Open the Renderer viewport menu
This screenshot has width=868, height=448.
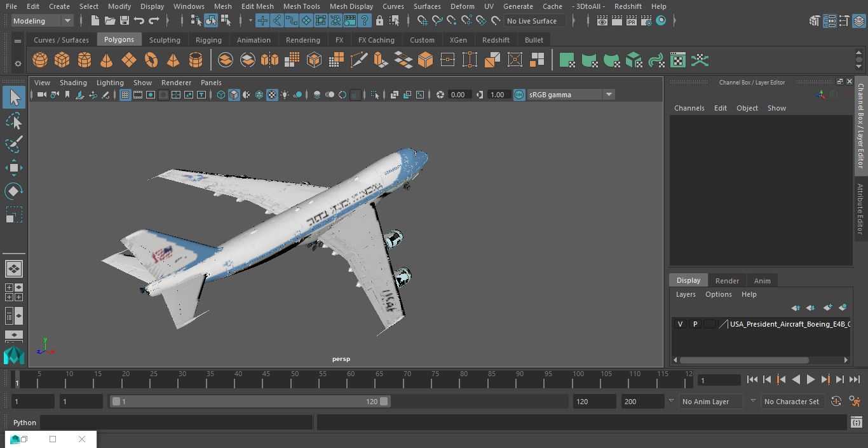pyautogui.click(x=176, y=83)
